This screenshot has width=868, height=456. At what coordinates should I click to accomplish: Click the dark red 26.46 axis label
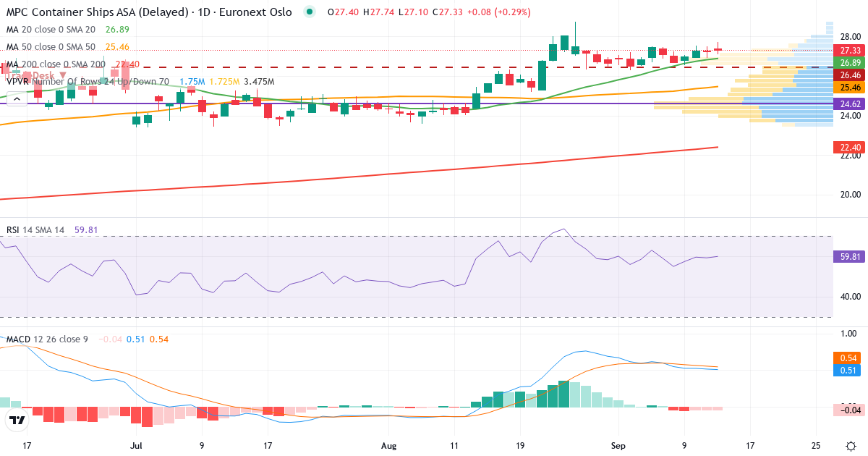[x=849, y=75]
